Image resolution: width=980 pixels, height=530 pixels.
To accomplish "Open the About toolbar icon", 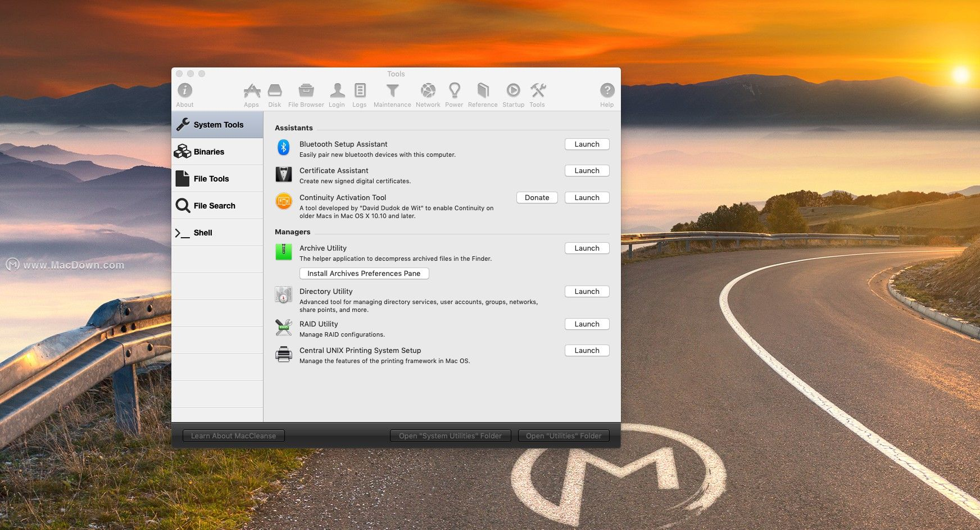I will pos(185,94).
